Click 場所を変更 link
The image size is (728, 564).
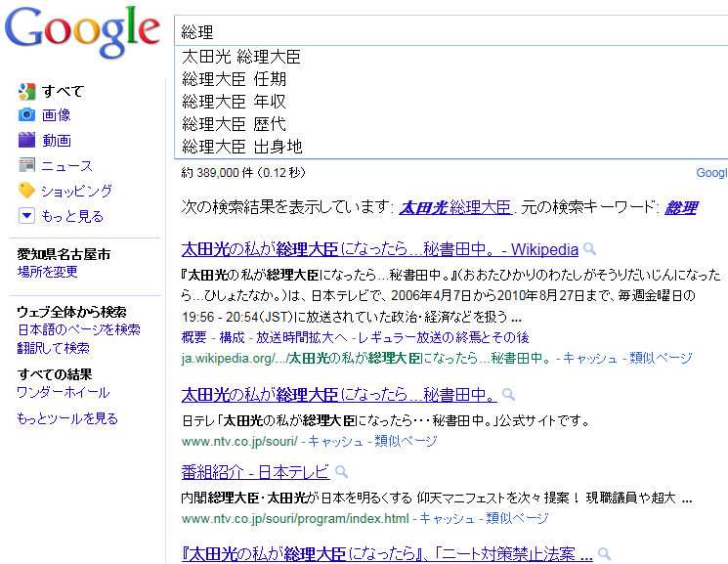click(47, 272)
